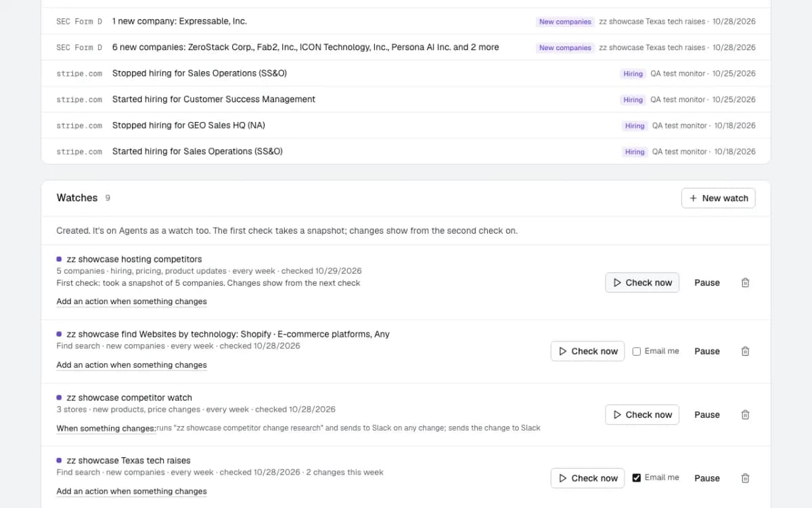Pause the Texas tech raises watch
Image resolution: width=812 pixels, height=508 pixels.
[707, 478]
